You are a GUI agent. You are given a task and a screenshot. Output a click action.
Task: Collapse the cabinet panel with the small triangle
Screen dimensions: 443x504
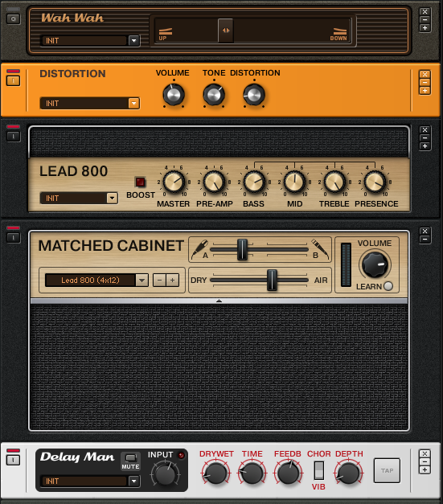pos(219,301)
